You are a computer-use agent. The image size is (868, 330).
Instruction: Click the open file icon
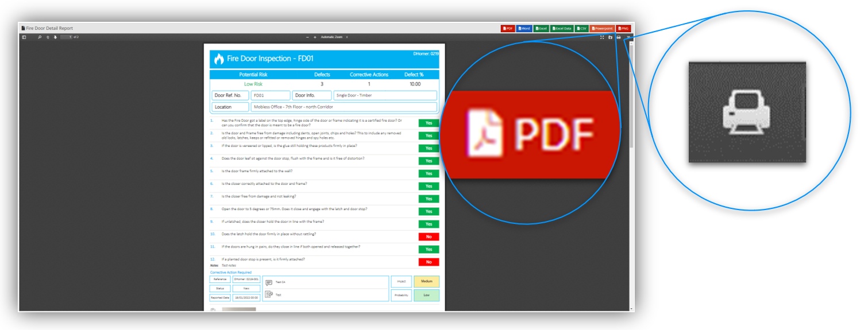(610, 37)
